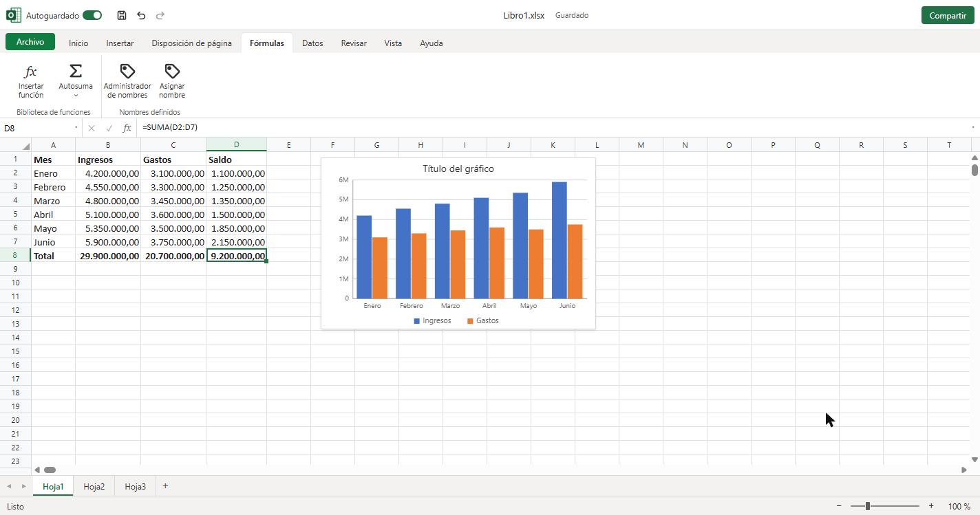Expand the Autosuma dropdown arrow
The height and width of the screenshot is (515, 980).
point(76,96)
